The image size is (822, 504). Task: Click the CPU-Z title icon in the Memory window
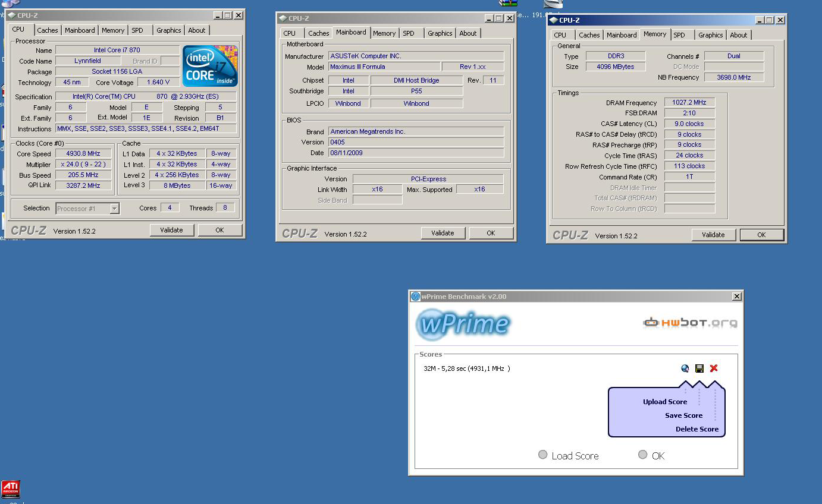[x=554, y=20]
